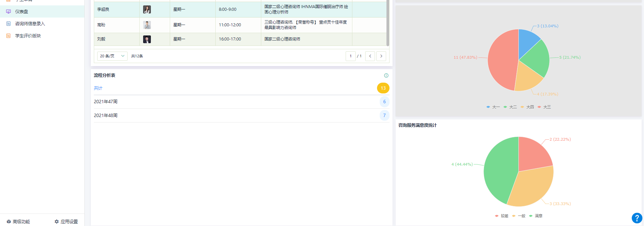This screenshot has width=644, height=226.
Task: Hide the 满意 legend series
Action: 536,216
